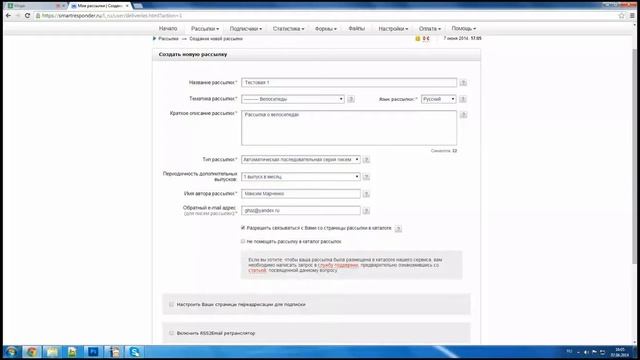Screen dimensions: 640x360
Task: Click Photoshop icon in the taskbar
Action: tap(93, 351)
